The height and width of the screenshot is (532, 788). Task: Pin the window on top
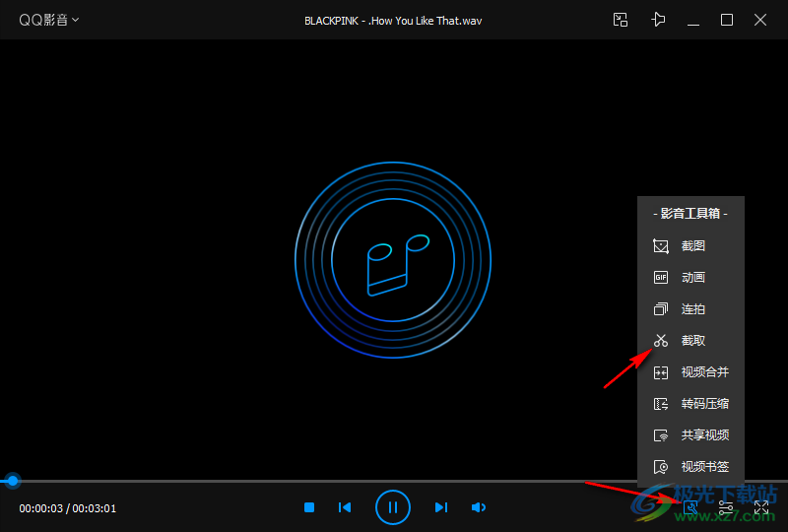[x=658, y=20]
